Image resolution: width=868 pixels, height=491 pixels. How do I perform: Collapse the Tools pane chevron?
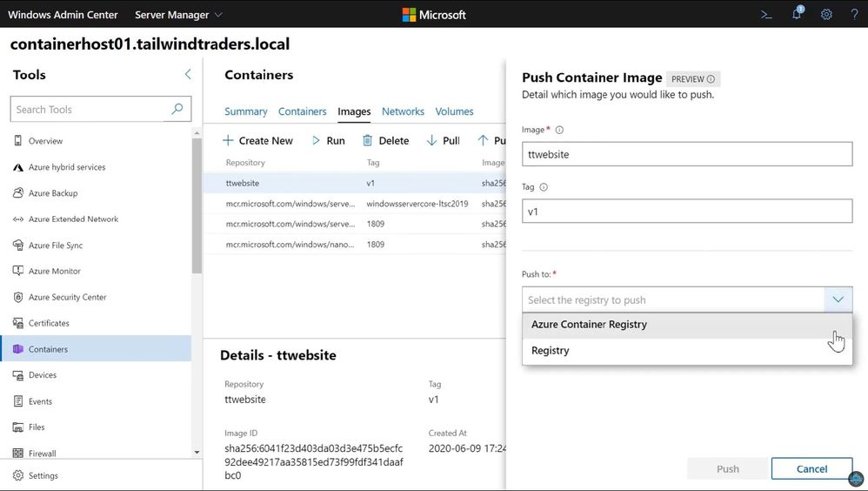coord(188,74)
